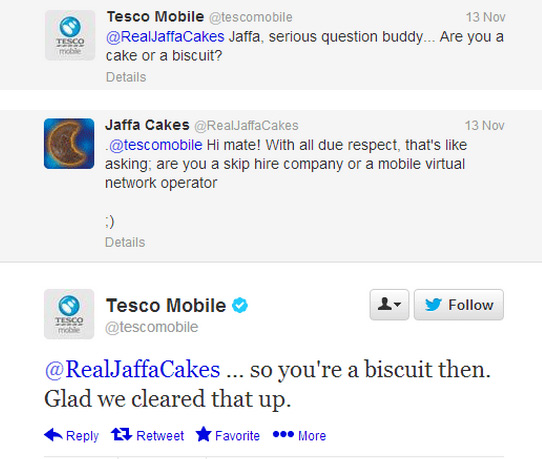Image resolution: width=542 pixels, height=459 pixels.
Task: Click the Favorite star icon
Action: click(x=204, y=434)
